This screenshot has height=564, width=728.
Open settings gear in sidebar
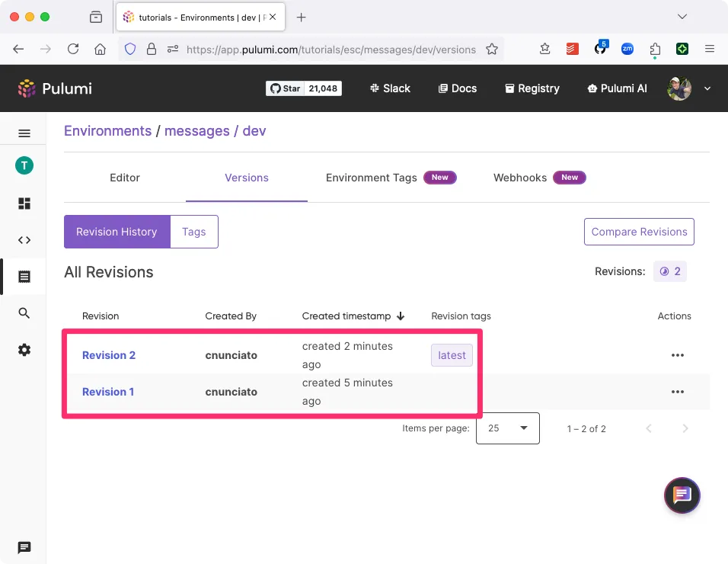coord(24,350)
